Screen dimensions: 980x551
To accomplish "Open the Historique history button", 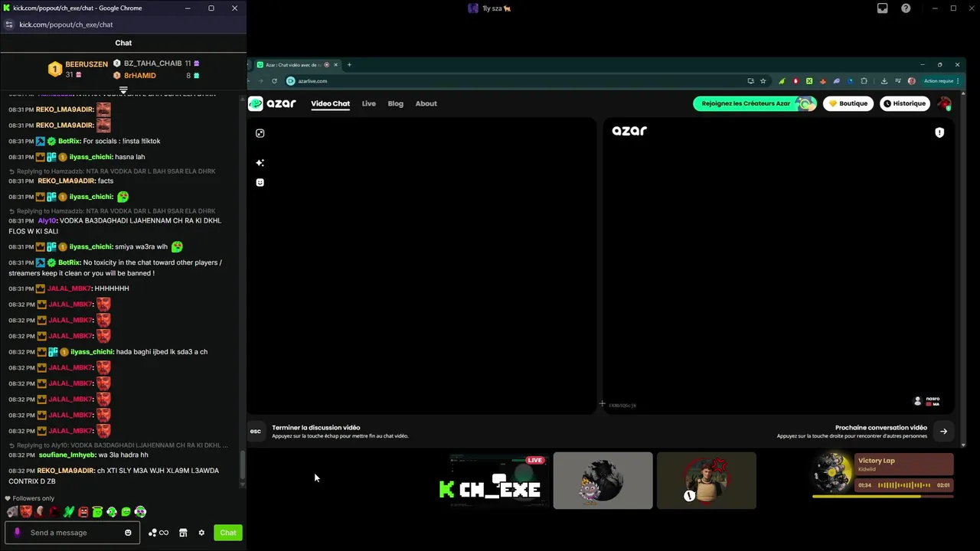I will tap(904, 103).
